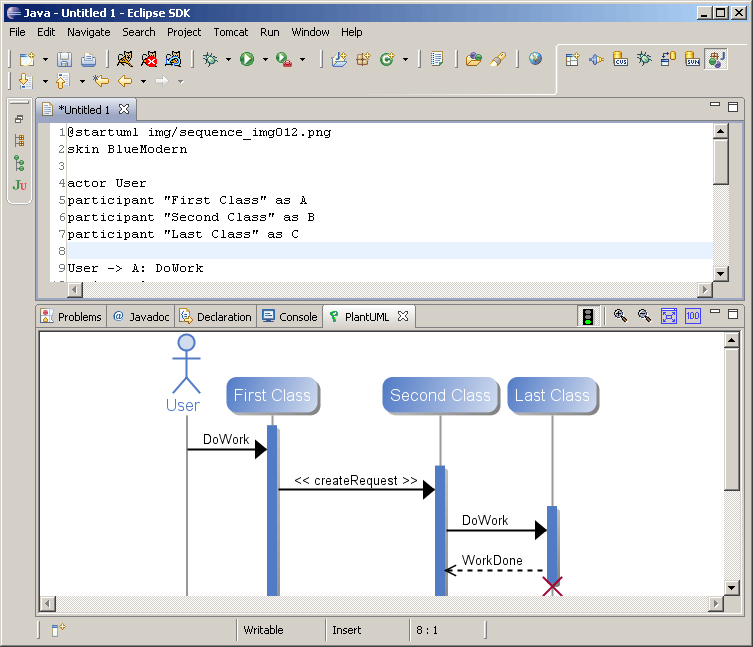Toggle the PlantUML traffic light button
The width and height of the screenshot is (753, 647).
[588, 316]
